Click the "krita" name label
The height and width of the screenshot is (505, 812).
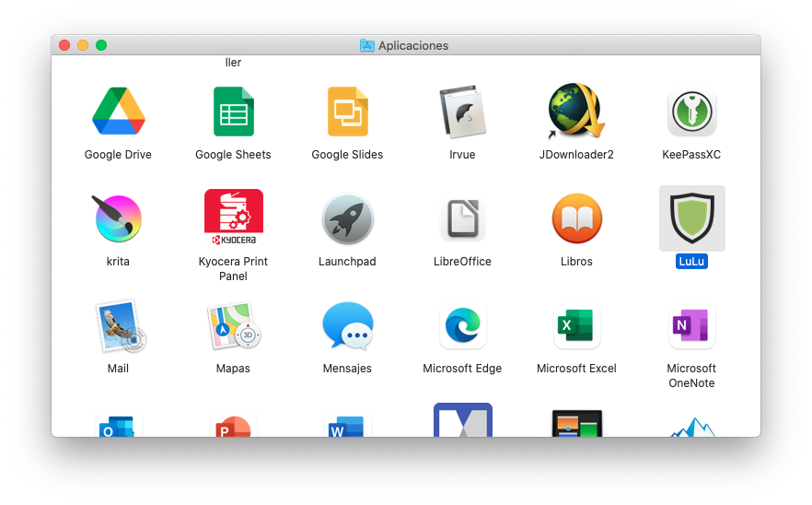118,262
